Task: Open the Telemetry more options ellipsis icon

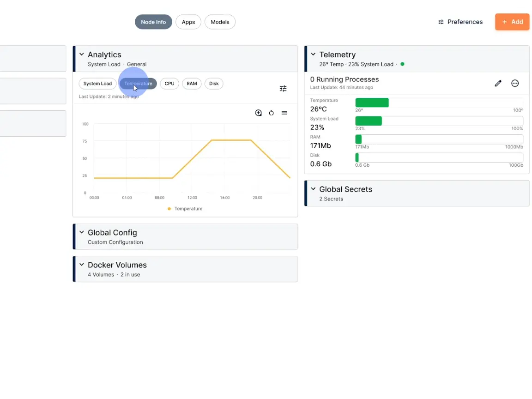Action: click(515, 84)
